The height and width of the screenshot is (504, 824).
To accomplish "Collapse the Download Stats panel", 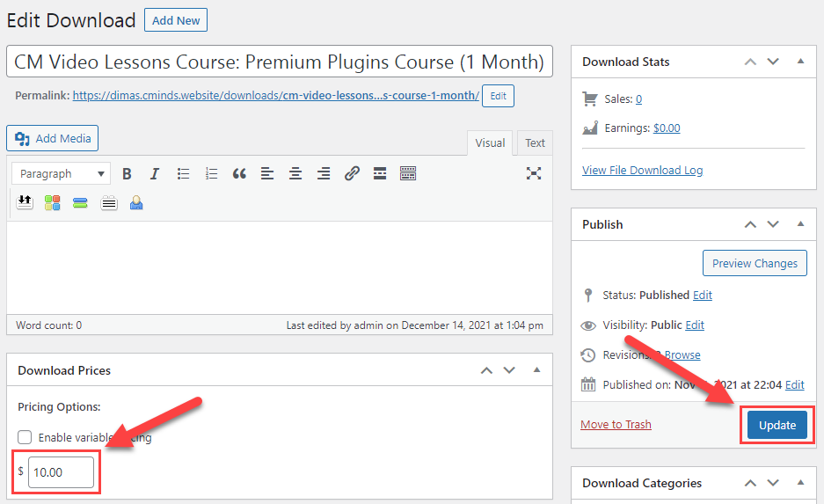I will click(800, 61).
